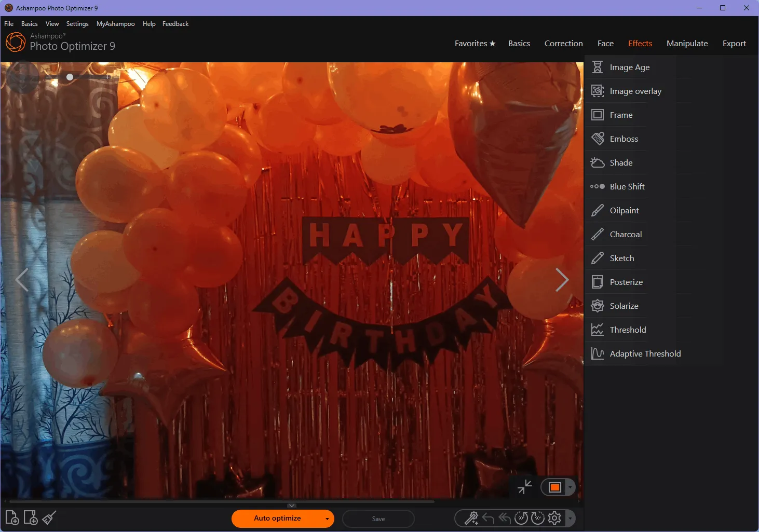Image resolution: width=759 pixels, height=532 pixels.
Task: Expand the Auto optimize dropdown arrow
Action: tap(328, 519)
